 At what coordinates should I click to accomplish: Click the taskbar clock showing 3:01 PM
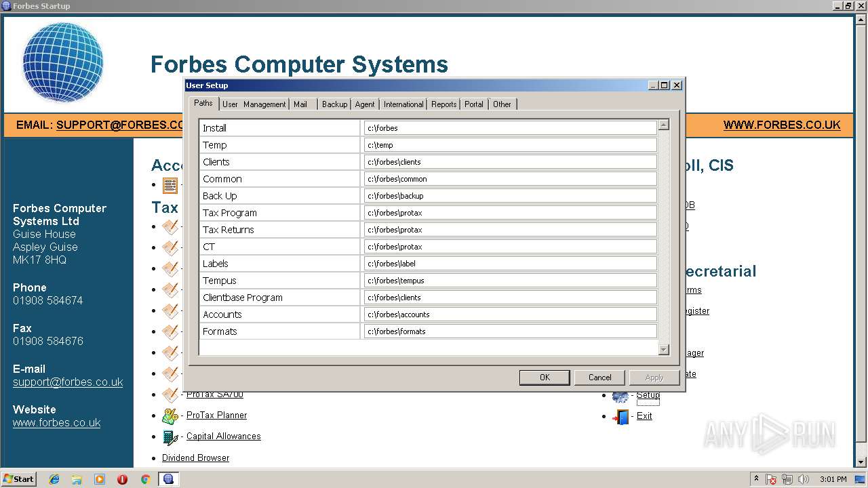(833, 479)
